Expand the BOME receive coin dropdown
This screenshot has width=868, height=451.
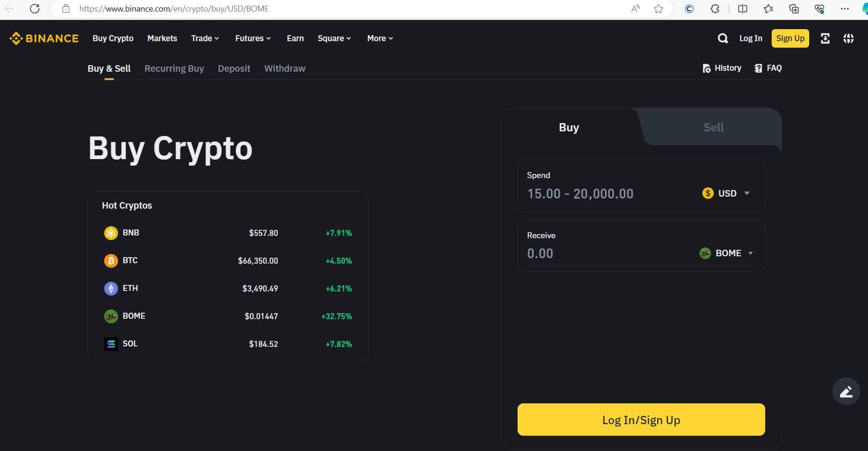pyautogui.click(x=726, y=253)
